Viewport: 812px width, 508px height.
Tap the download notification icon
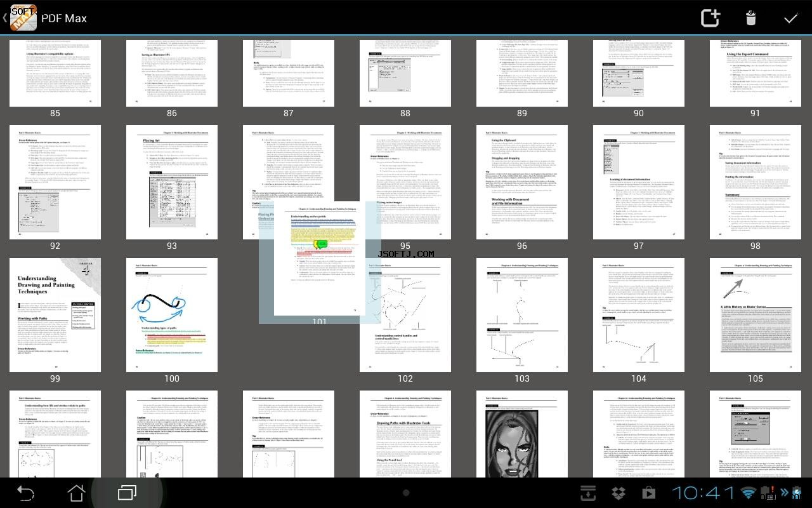(588, 493)
